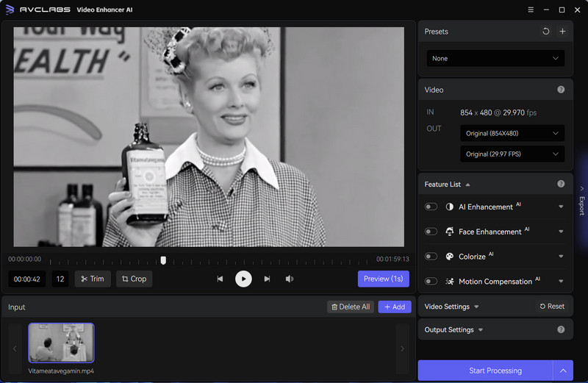Toggle Face Enhancement on
The width and height of the screenshot is (588, 383).
pos(431,232)
